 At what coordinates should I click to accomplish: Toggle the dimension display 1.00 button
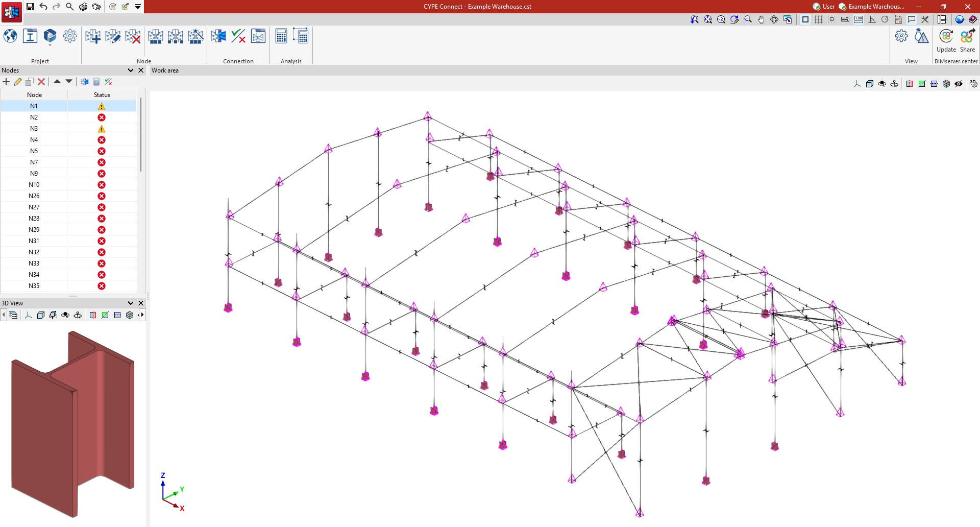click(x=859, y=19)
